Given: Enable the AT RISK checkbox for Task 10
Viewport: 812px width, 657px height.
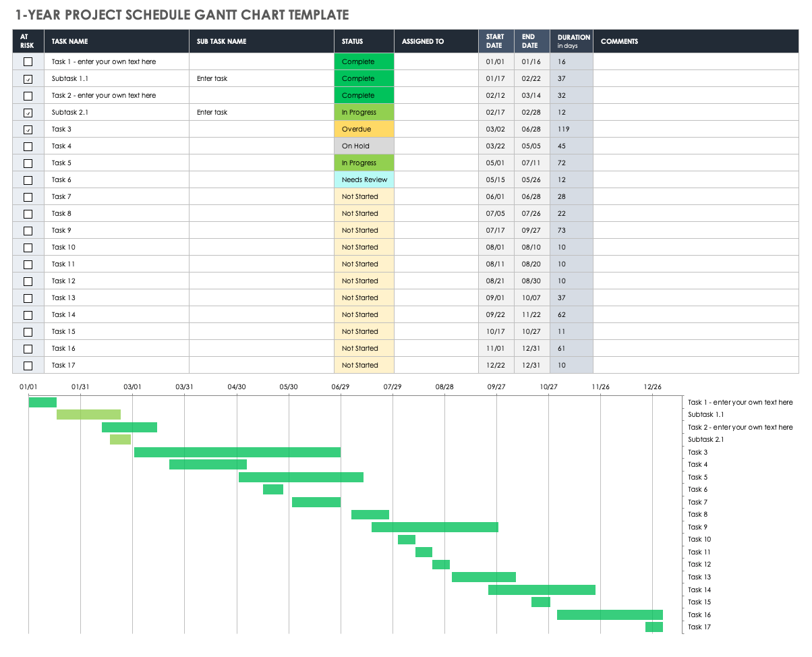Looking at the screenshot, I should coord(28,247).
